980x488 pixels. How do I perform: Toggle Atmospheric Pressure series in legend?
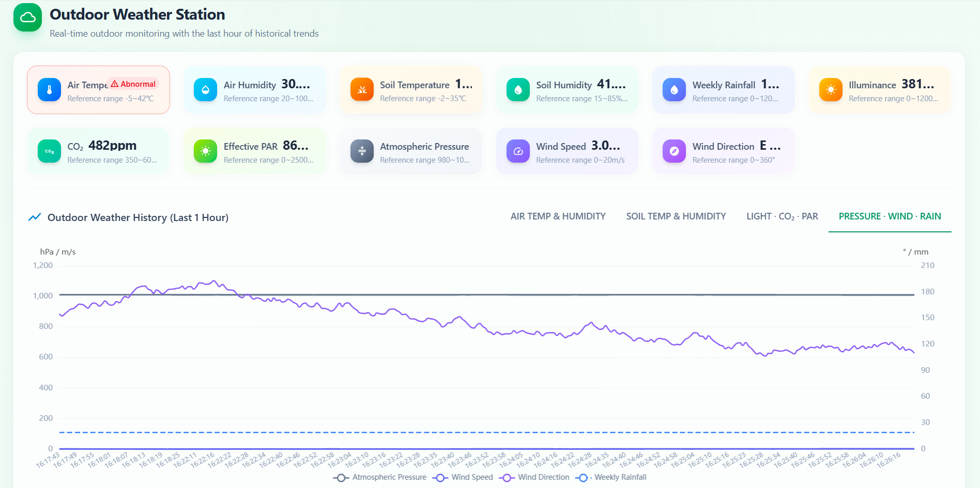point(380,478)
